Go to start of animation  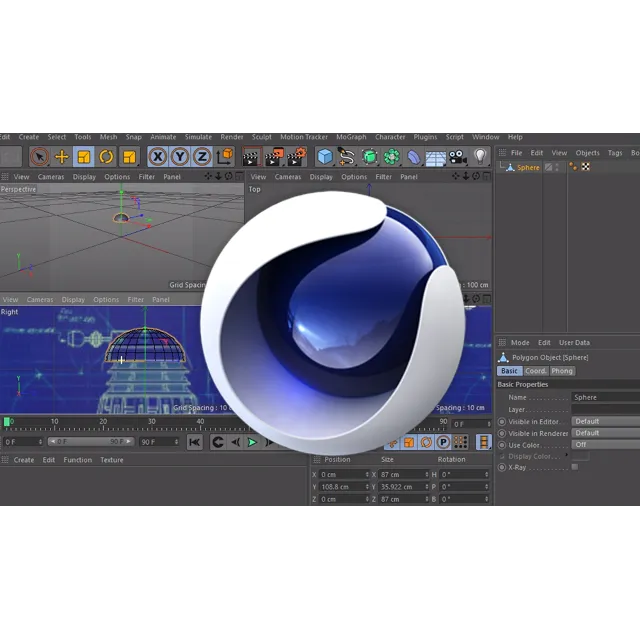click(195, 442)
